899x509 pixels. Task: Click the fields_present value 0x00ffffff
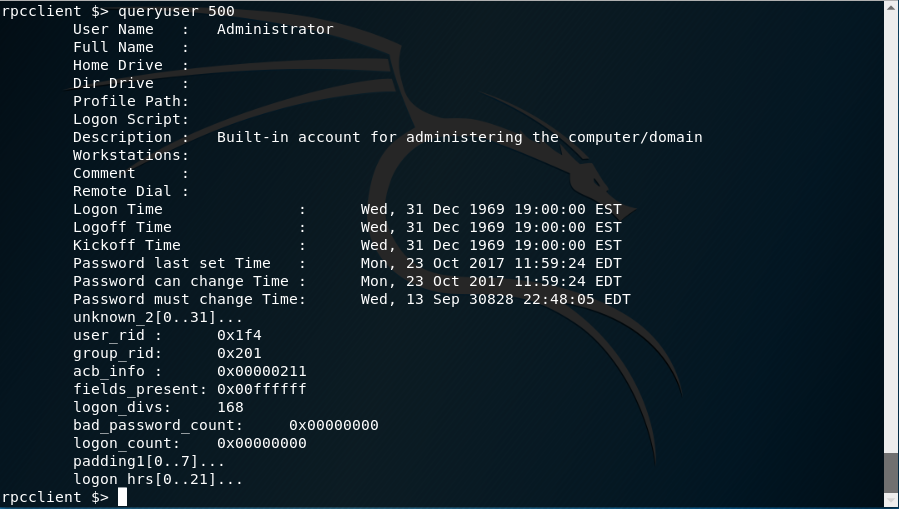coord(261,389)
